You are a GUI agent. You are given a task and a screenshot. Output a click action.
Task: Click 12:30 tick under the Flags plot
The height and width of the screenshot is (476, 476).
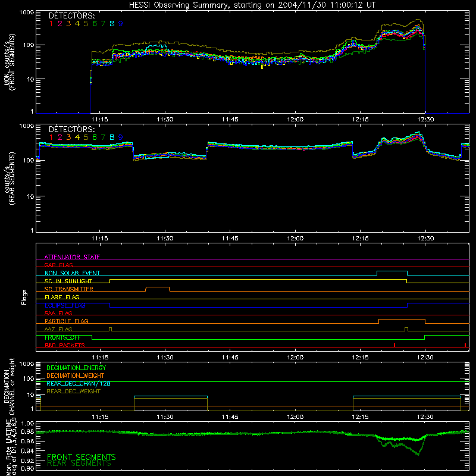[x=425, y=358]
